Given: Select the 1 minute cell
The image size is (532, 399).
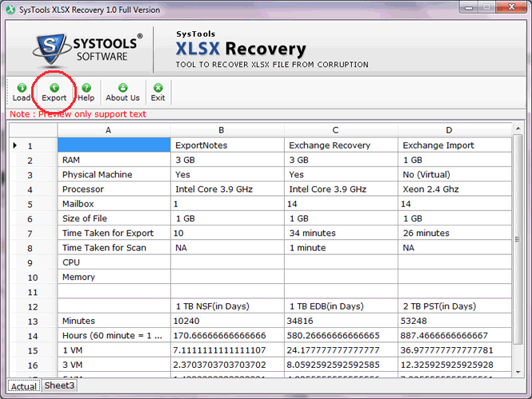Looking at the screenshot, I should pyautogui.click(x=342, y=247).
